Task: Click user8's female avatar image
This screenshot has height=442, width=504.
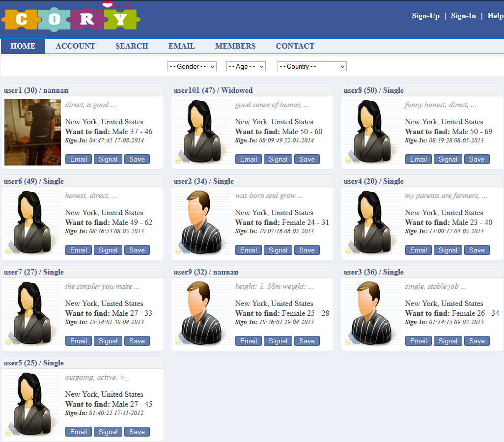Action: 372,132
